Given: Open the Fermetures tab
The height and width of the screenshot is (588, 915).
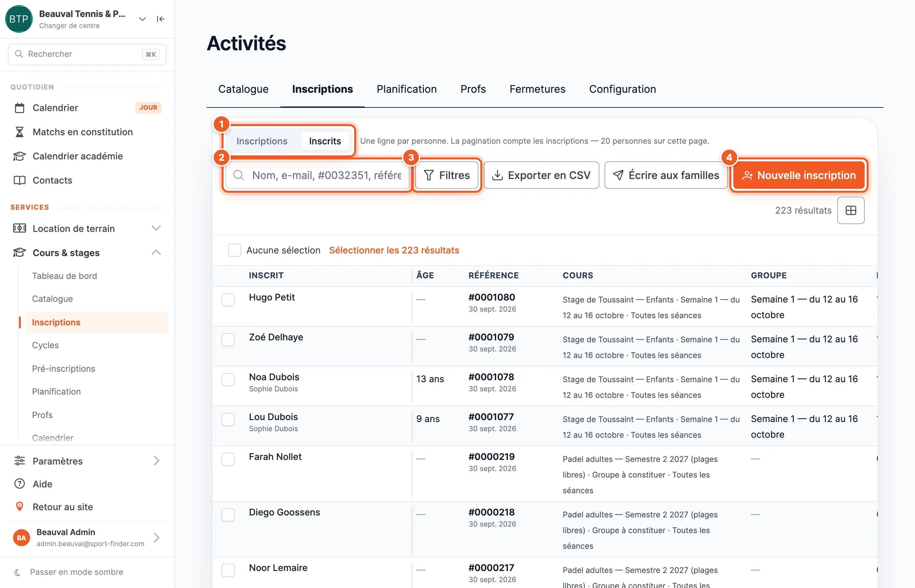Looking at the screenshot, I should [537, 89].
